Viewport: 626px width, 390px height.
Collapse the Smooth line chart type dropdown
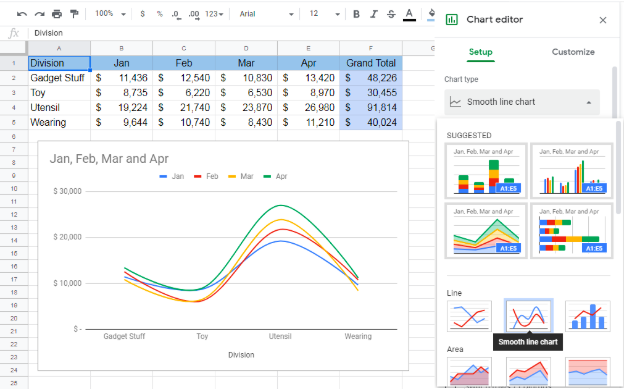click(522, 102)
